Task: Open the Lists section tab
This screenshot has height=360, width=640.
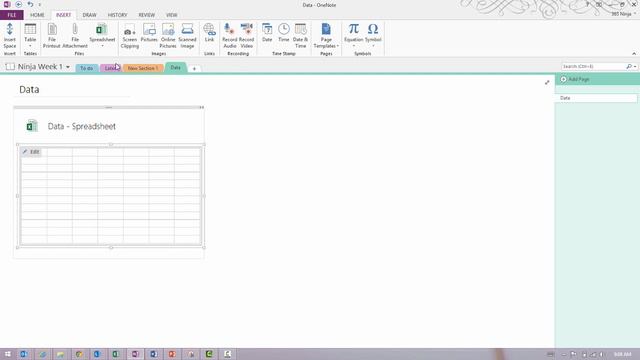Action: [x=111, y=68]
